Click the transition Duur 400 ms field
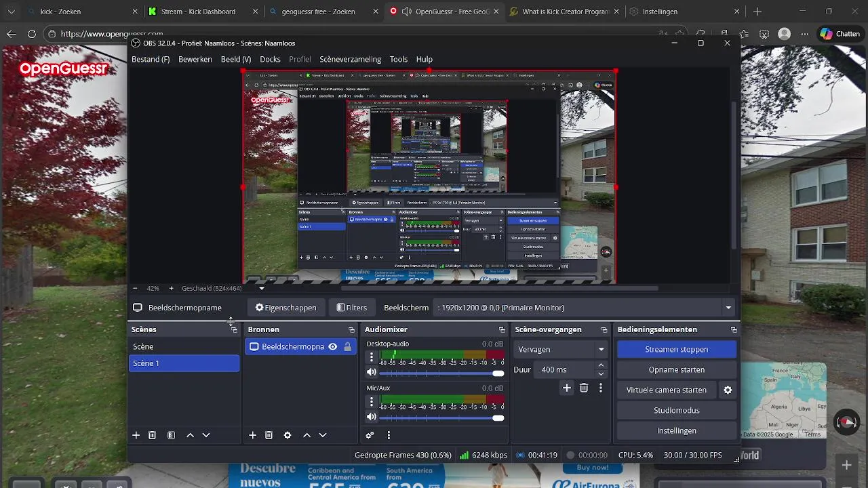Image resolution: width=868 pixels, height=488 pixels. [563, 369]
